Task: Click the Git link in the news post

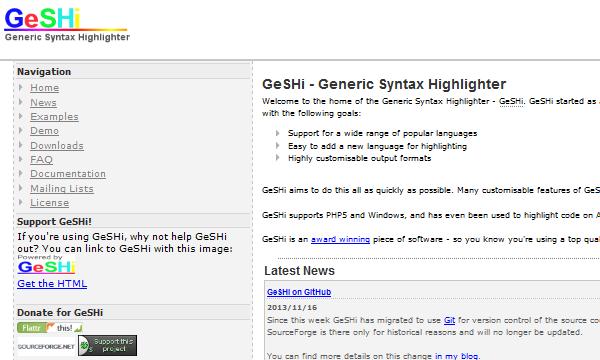Action: (x=449, y=320)
